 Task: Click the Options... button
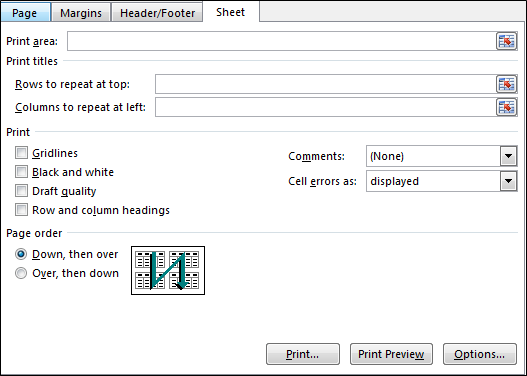point(480,354)
